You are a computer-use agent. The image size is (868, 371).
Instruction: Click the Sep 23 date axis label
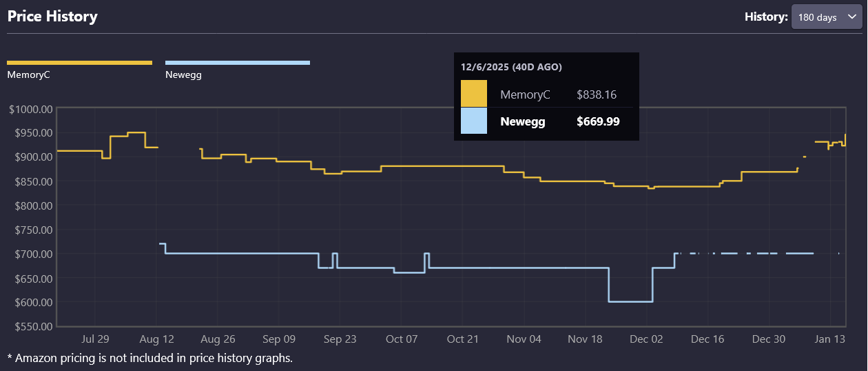click(x=340, y=339)
